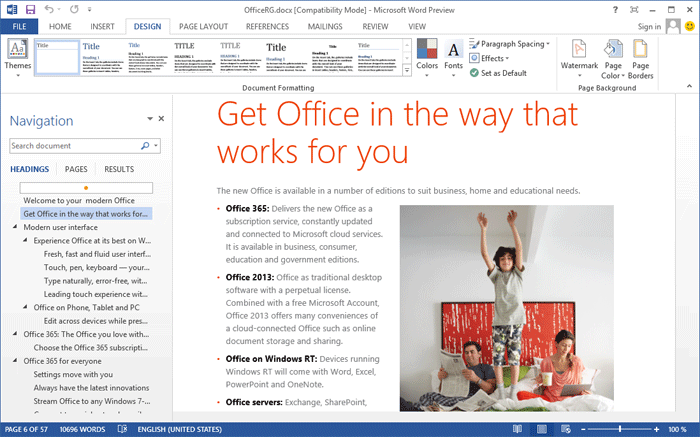Select the large black Title style set
700x437 pixels.
[x=286, y=57]
